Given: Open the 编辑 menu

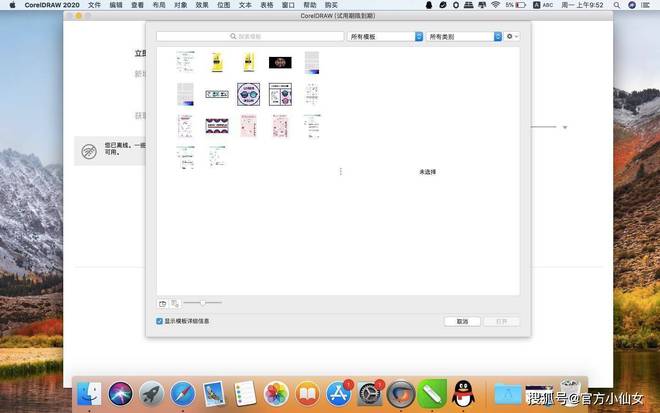Looking at the screenshot, I should click(x=116, y=5).
